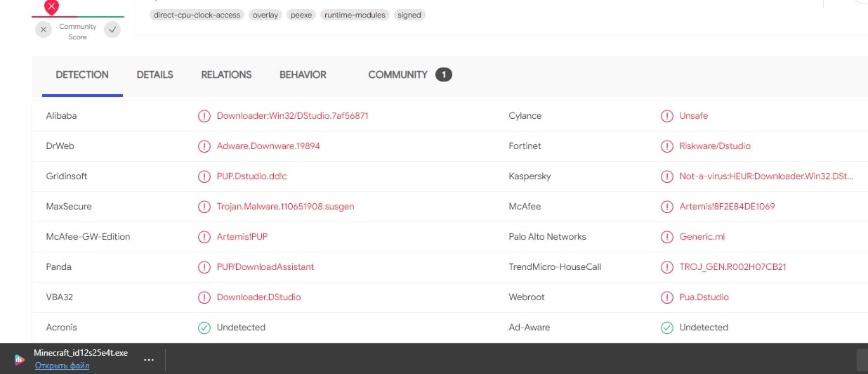The width and height of the screenshot is (868, 374).
Task: Click the Undetected result for Ad-Aware
Action: (704, 328)
